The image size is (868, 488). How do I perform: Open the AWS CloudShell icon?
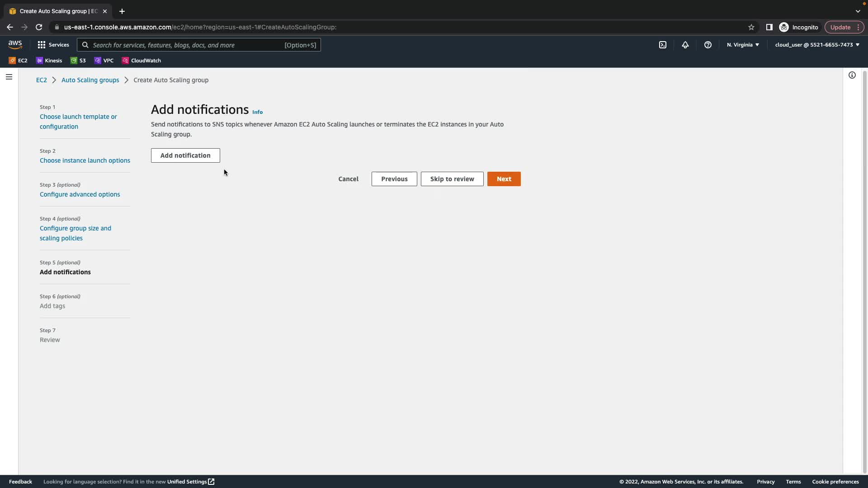click(662, 45)
